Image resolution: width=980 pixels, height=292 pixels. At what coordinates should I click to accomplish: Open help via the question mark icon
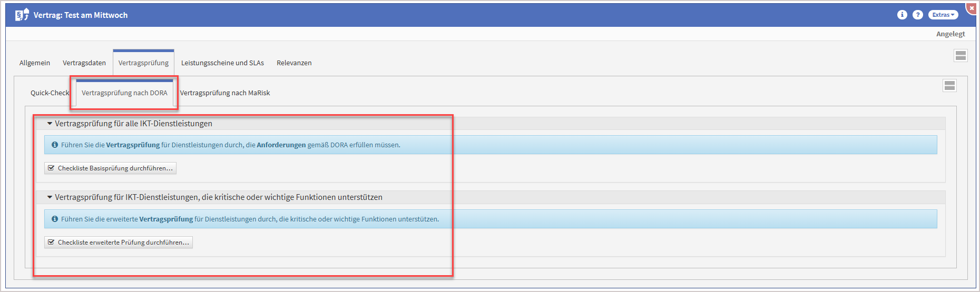pyautogui.click(x=918, y=15)
